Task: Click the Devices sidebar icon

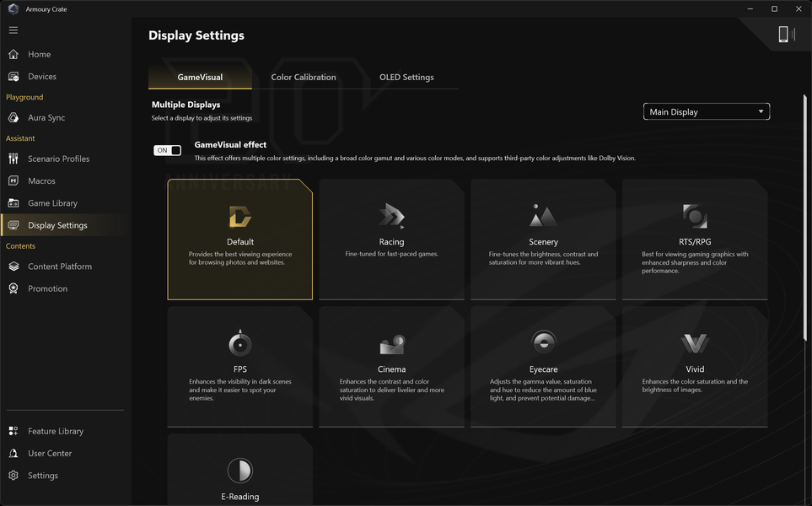Action: click(13, 77)
